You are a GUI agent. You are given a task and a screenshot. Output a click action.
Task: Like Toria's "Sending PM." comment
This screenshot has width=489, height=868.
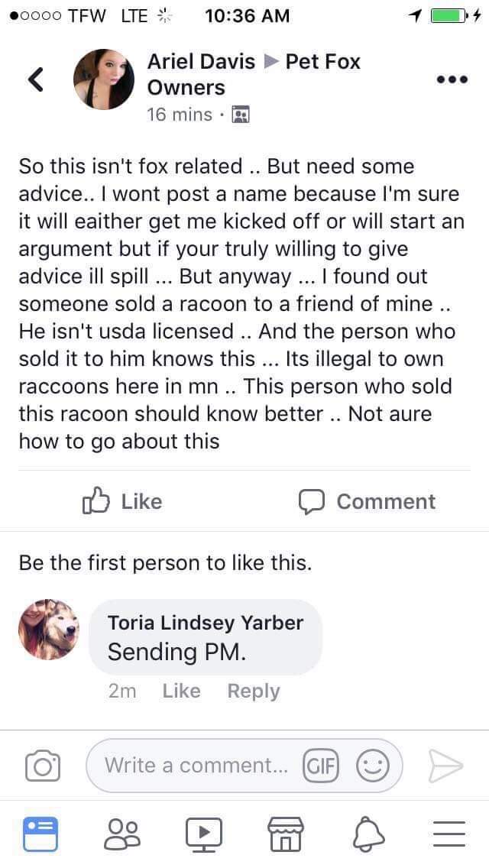coord(181,691)
